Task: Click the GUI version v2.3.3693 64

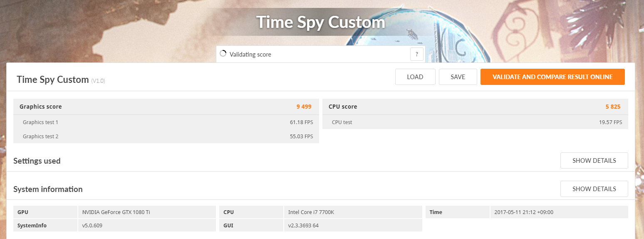Action: pos(304,226)
